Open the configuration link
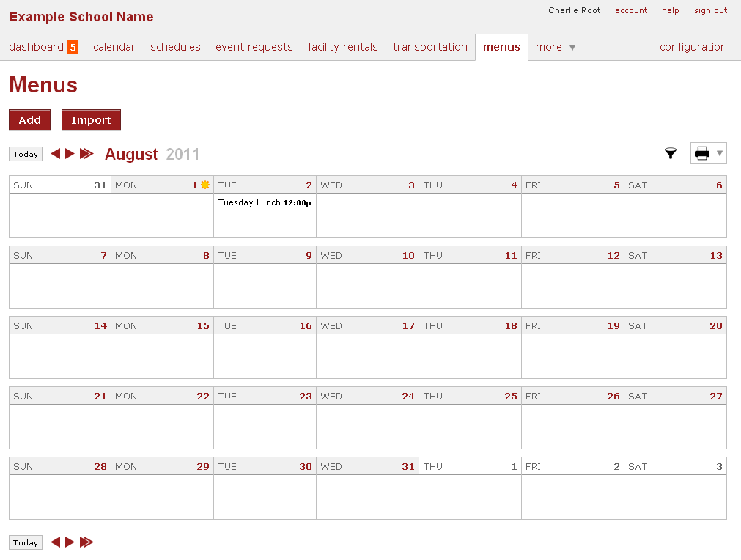The image size is (741, 560). point(693,47)
